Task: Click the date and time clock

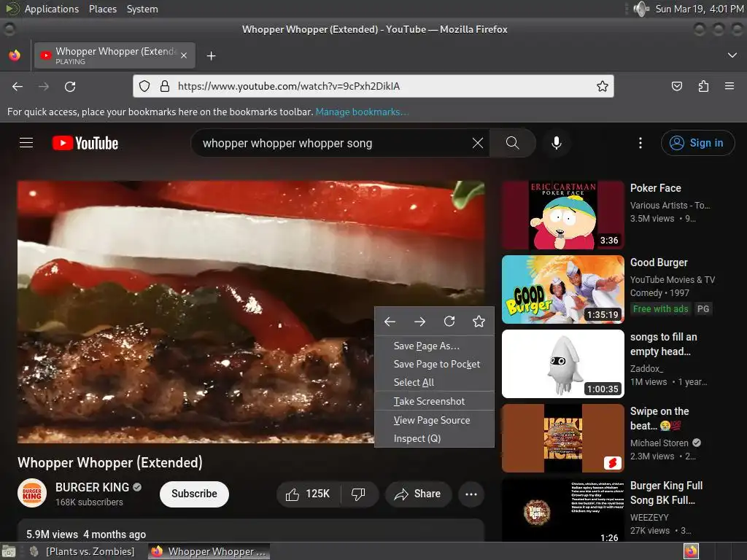Action: click(699, 9)
